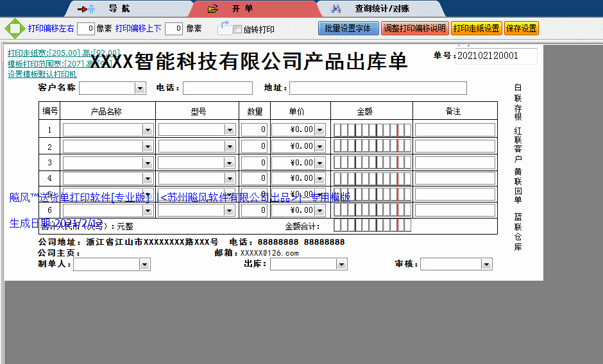Click the rotate print icon

tap(225, 28)
